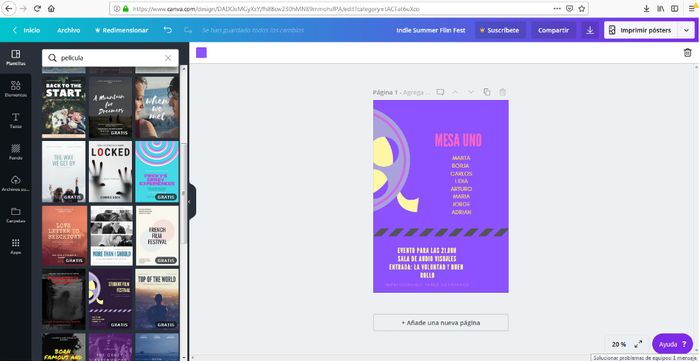
Task: Open browser home page
Action: coord(51,8)
